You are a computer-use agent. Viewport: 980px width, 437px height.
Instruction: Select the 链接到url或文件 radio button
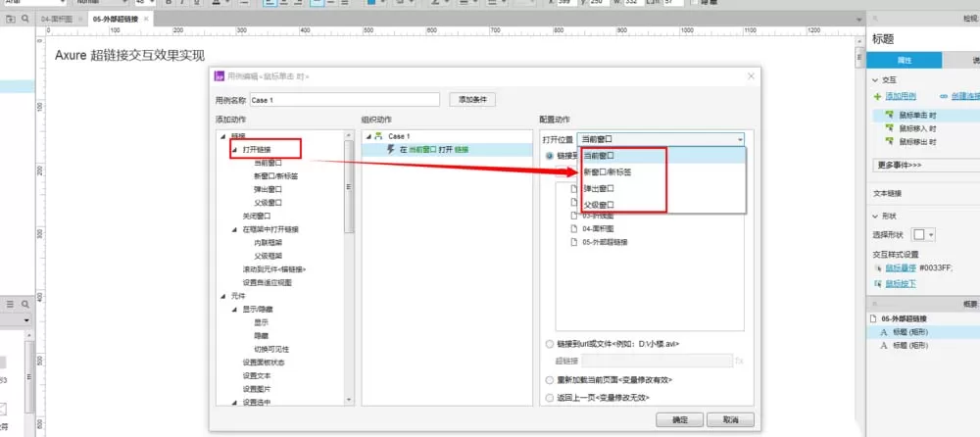(550, 344)
